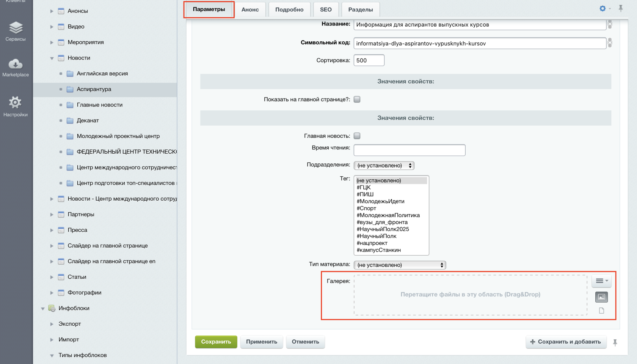Click the Фотографии iblock icon
637x364 pixels.
pyautogui.click(x=61, y=293)
